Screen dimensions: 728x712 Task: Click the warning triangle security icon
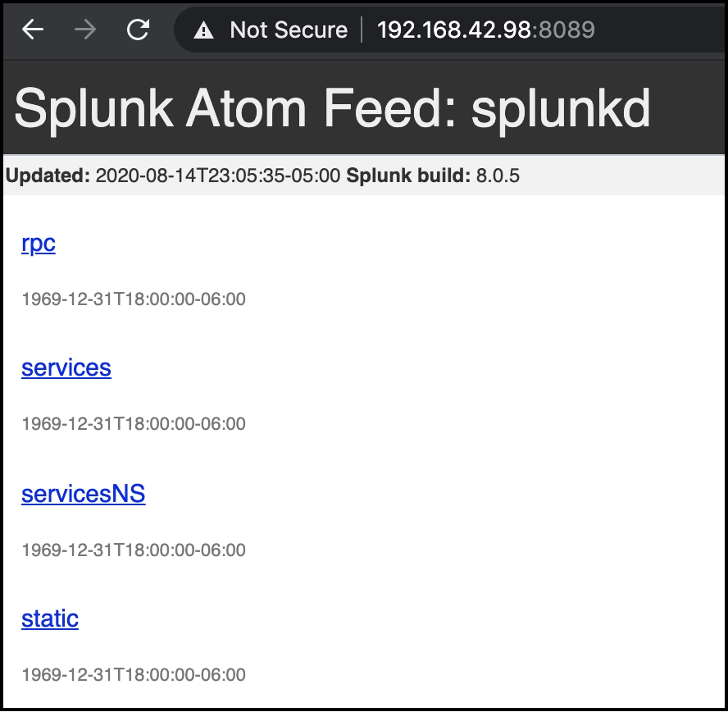pyautogui.click(x=203, y=31)
